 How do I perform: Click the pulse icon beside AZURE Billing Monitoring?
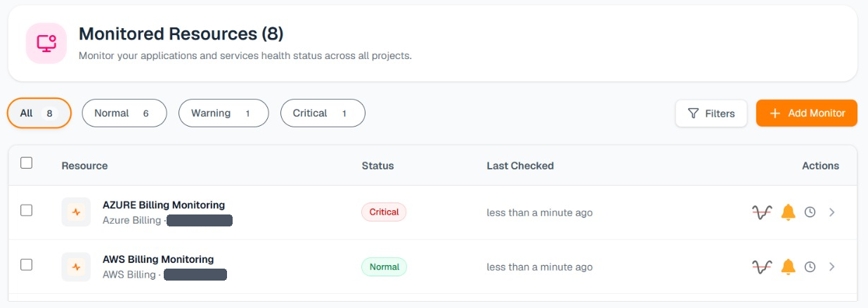(76, 212)
